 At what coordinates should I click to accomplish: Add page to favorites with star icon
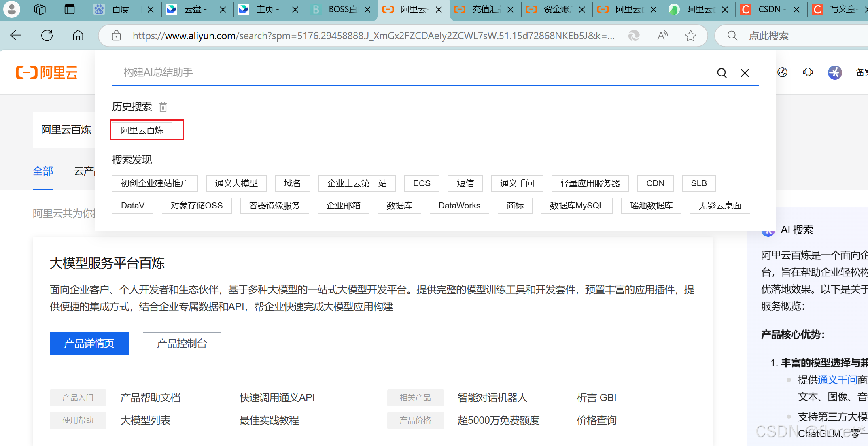(690, 36)
